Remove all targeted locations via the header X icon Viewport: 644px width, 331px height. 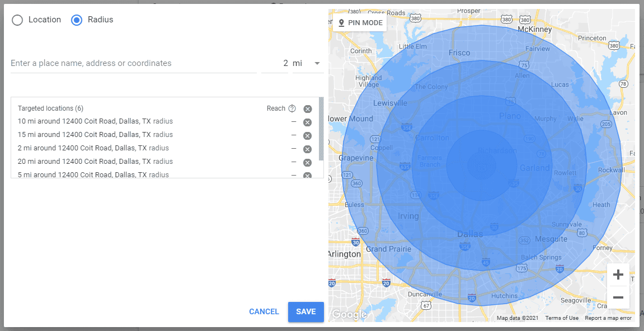click(x=308, y=109)
